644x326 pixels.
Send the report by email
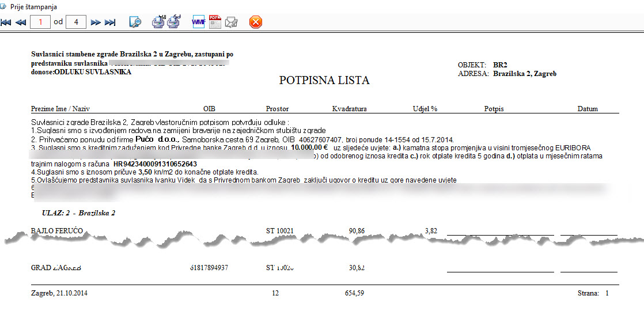coord(232,22)
